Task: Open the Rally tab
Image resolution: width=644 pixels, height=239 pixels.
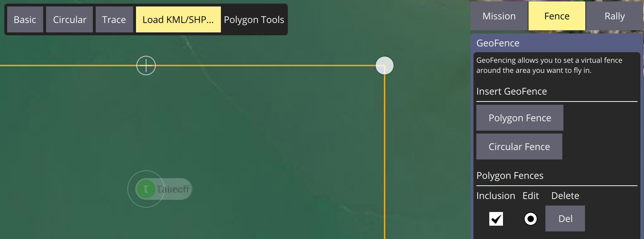Action: tap(614, 16)
